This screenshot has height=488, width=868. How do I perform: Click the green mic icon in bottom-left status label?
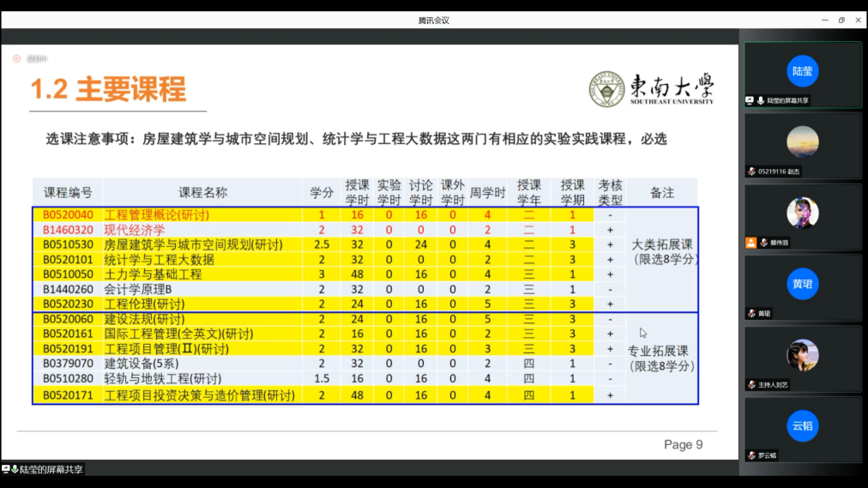point(15,469)
